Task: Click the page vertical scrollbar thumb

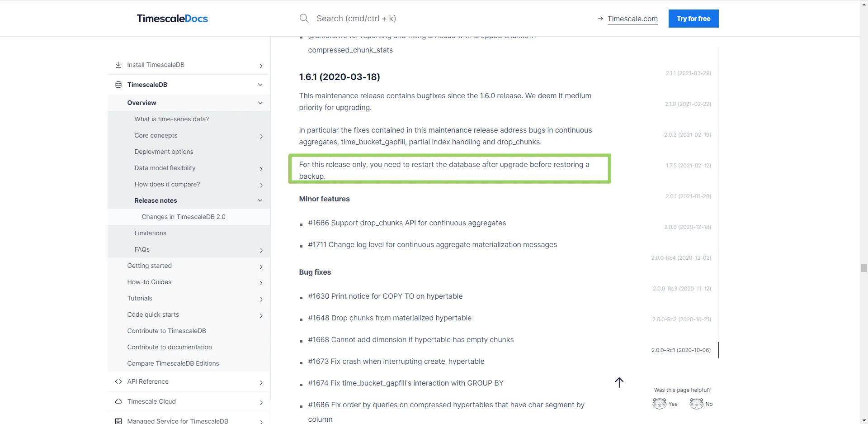Action: [x=864, y=268]
